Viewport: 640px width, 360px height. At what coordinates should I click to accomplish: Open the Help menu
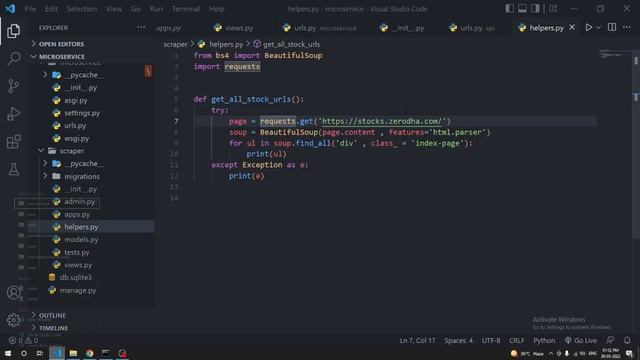pyautogui.click(x=217, y=9)
